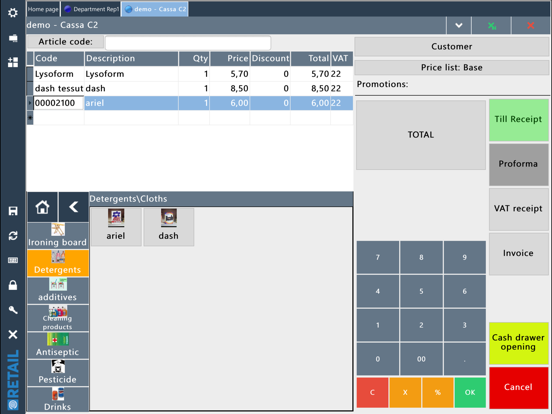Viewport: 552px width, 414px height.
Task: Click the wrench tool icon in sidebar
Action: [x=13, y=310]
